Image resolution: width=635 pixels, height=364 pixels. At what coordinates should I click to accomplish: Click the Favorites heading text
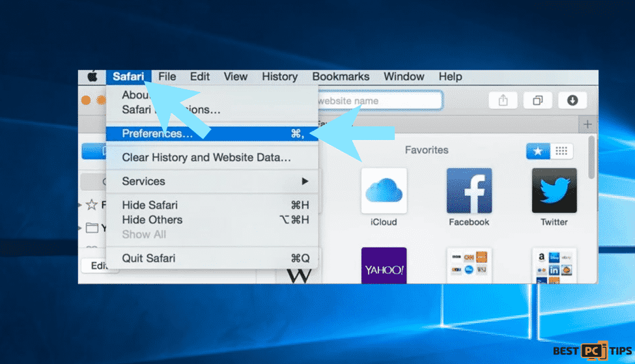[x=427, y=150]
